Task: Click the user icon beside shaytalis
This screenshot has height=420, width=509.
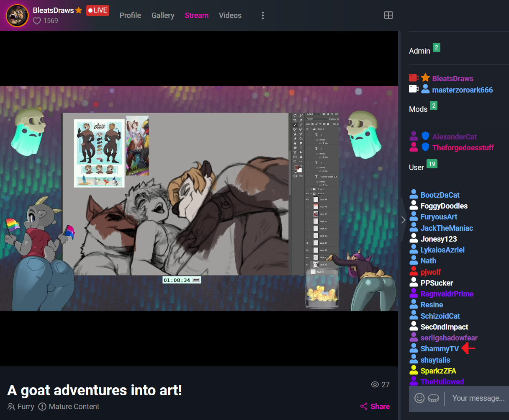Action: click(x=414, y=359)
